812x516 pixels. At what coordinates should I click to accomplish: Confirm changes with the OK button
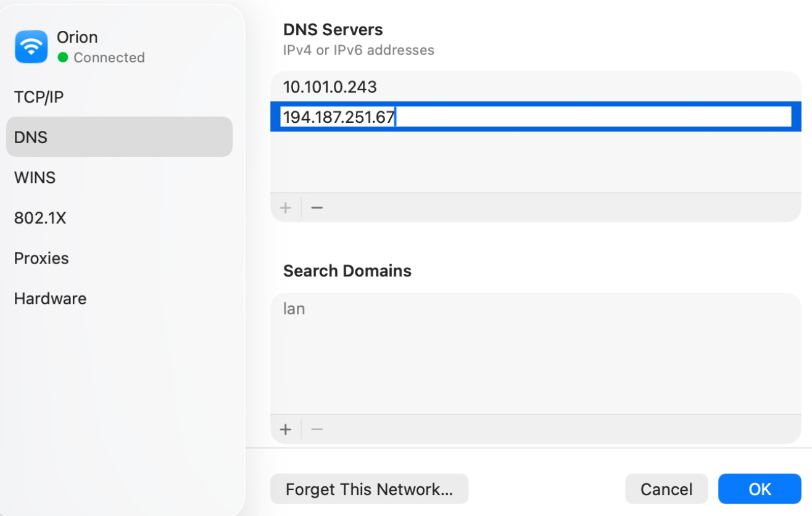point(760,489)
